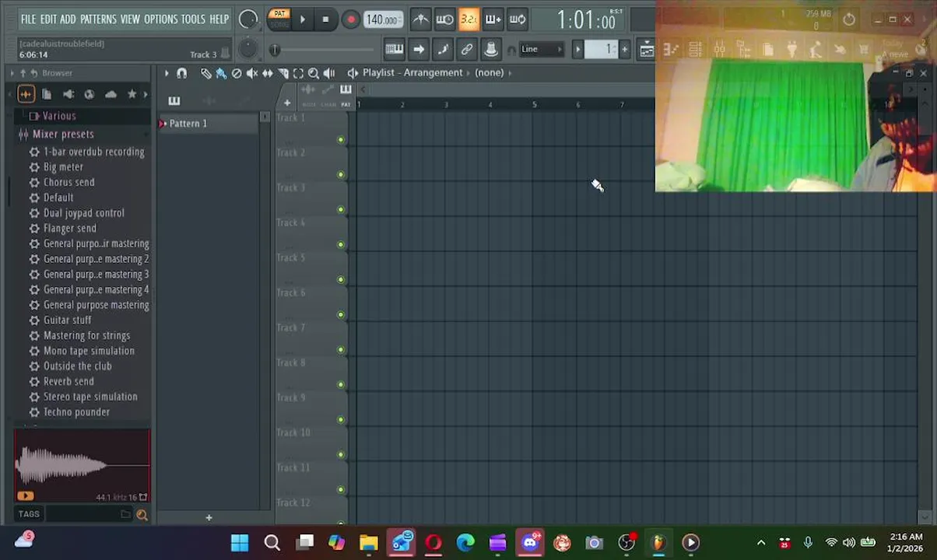Screen dimensions: 937x560
Task: Adjust the main pitch knob
Action: [x=247, y=49]
